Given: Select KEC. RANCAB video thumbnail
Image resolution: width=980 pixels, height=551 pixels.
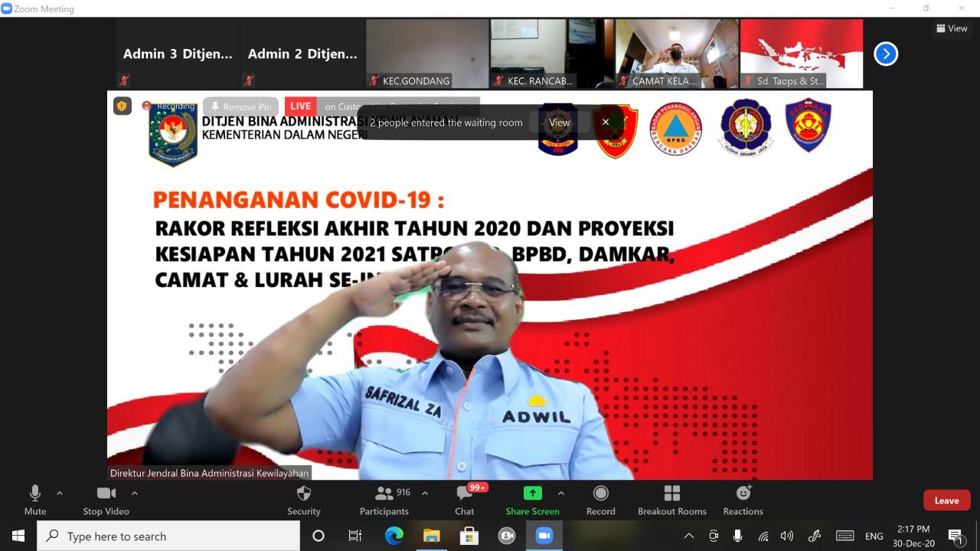Looking at the screenshot, I should tap(552, 54).
